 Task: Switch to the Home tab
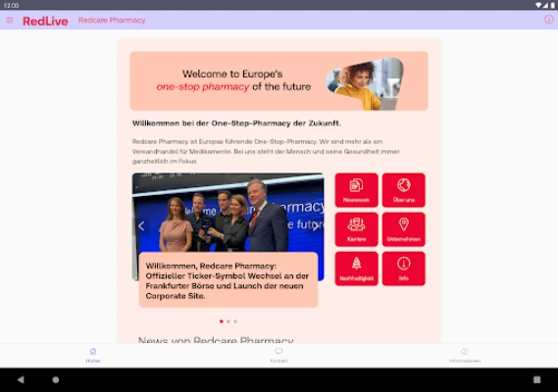click(x=93, y=356)
